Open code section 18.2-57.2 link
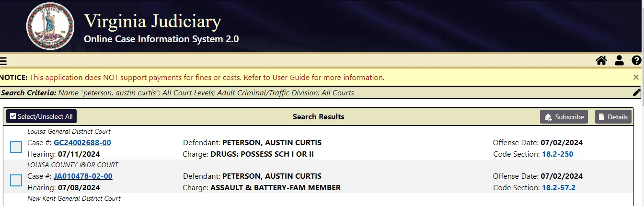The image size is (644, 206). (559, 188)
